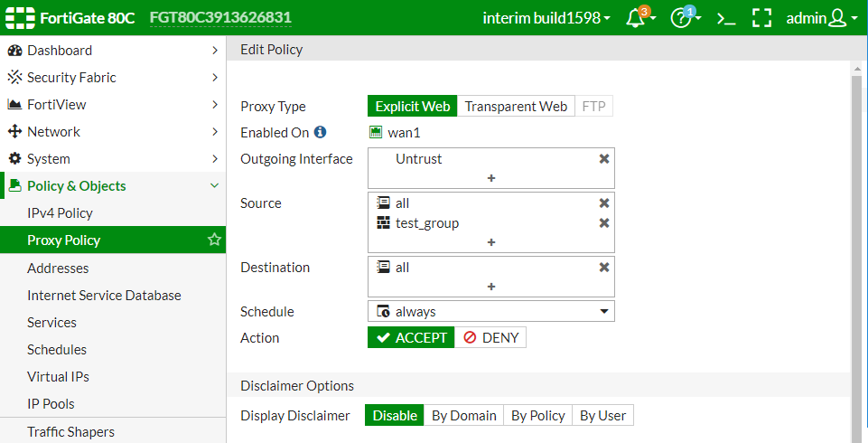Remove Untrust from Outgoing Interface
The width and height of the screenshot is (868, 443).
coord(604,158)
